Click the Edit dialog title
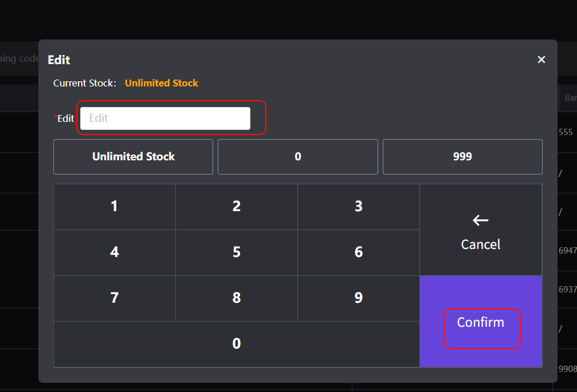577x392 pixels. click(59, 60)
